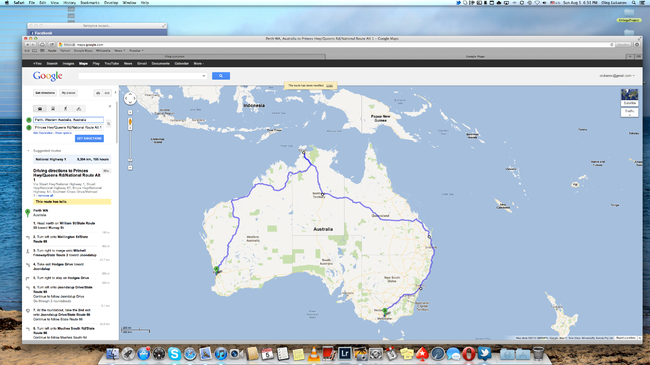The height and width of the screenshot is (365, 650).
Task: Collapse the Suggested routes section
Action: click(28, 151)
